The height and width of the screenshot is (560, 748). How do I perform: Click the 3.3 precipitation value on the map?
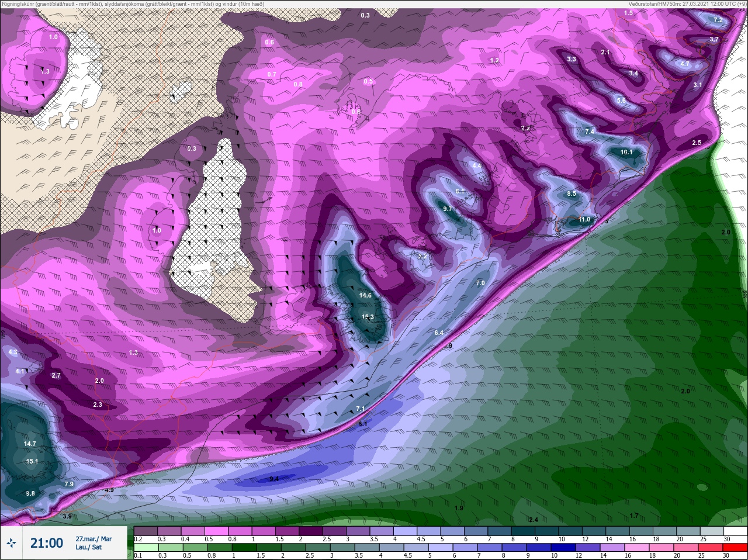[x=572, y=59]
